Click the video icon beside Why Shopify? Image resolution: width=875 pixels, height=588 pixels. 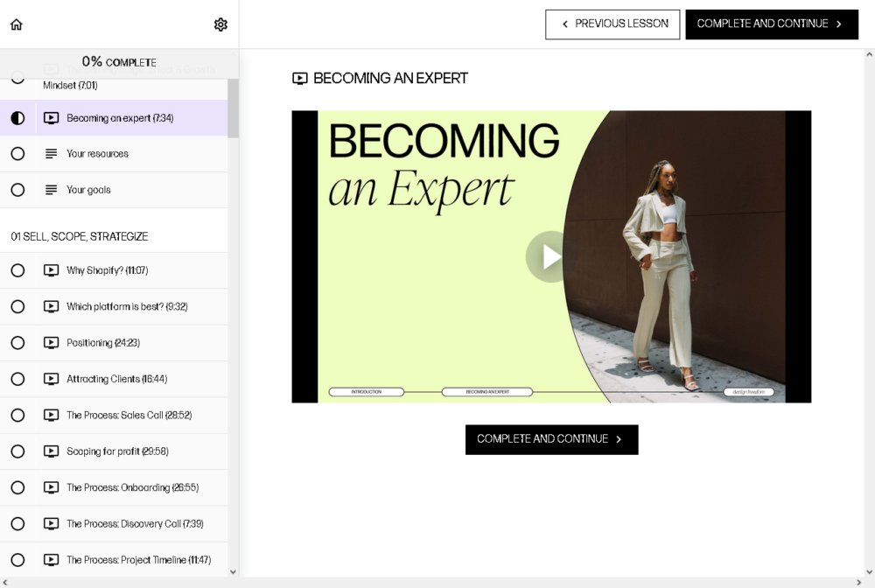(52, 270)
